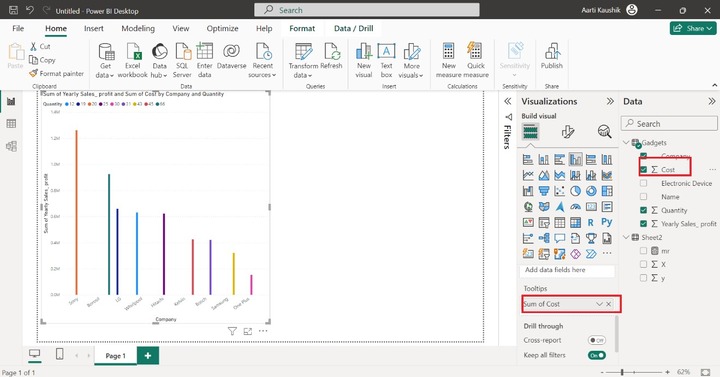720x377 pixels.
Task: Insert a Text box
Action: pos(386,60)
